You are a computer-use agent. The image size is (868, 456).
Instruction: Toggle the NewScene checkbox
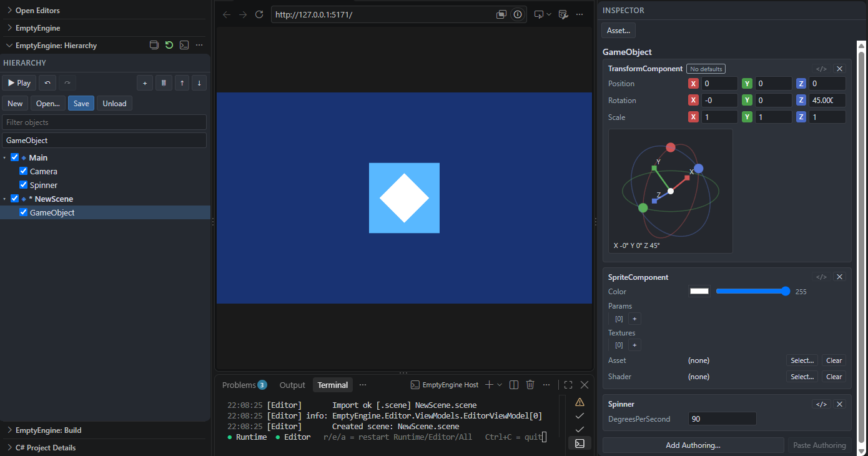click(x=15, y=199)
